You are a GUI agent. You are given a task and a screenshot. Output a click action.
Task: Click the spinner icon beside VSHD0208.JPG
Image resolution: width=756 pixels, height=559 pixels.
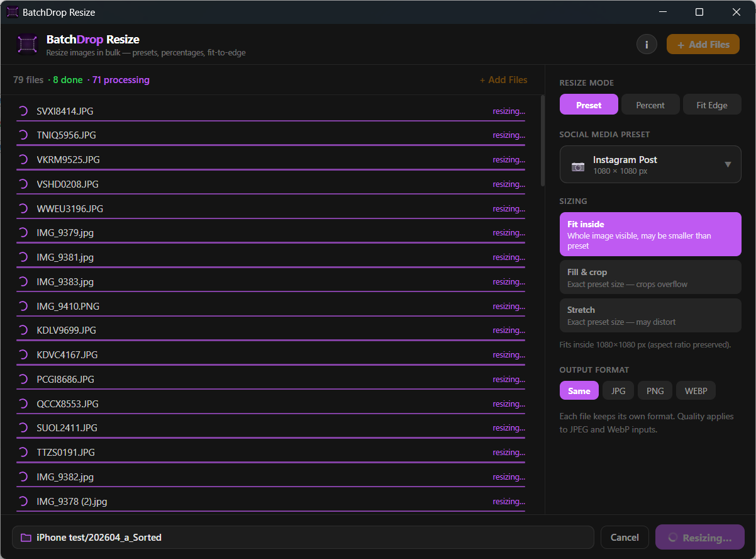23,184
